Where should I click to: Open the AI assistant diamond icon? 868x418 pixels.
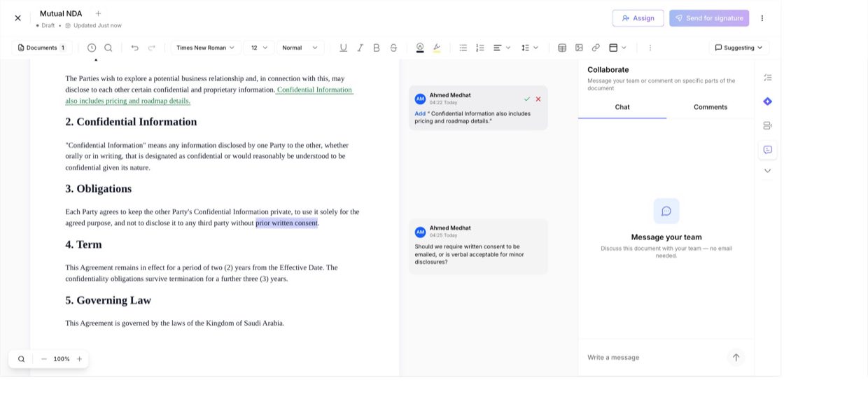tap(768, 102)
